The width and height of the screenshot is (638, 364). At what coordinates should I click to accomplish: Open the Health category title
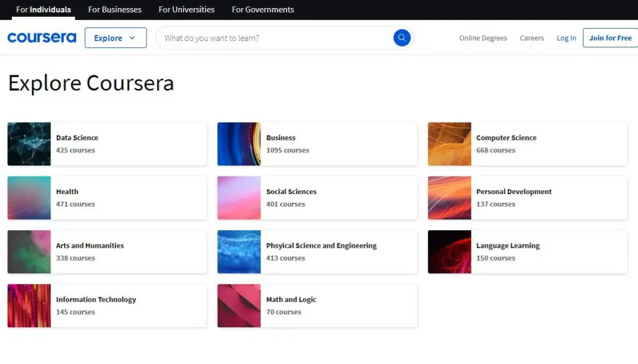67,192
